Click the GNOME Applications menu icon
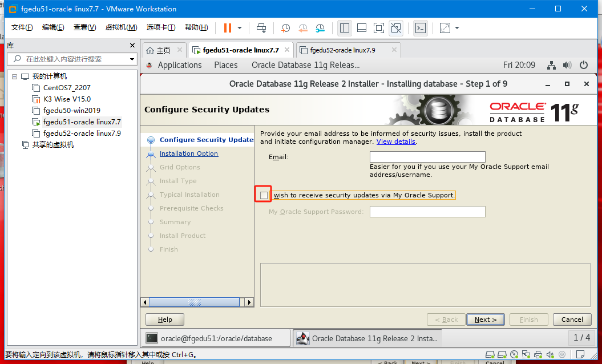 tap(150, 65)
